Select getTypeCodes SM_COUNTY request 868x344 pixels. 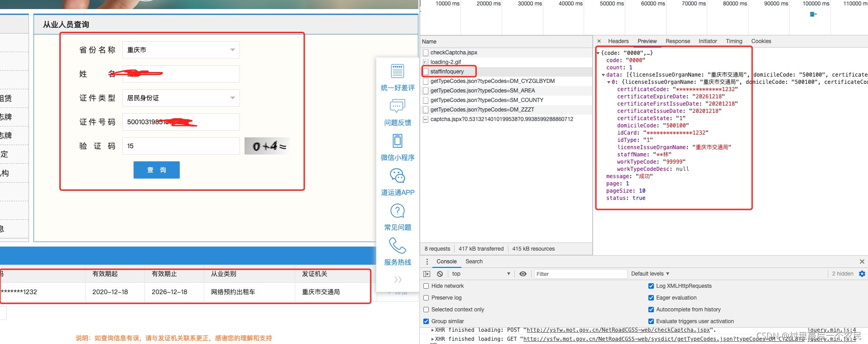(506, 100)
